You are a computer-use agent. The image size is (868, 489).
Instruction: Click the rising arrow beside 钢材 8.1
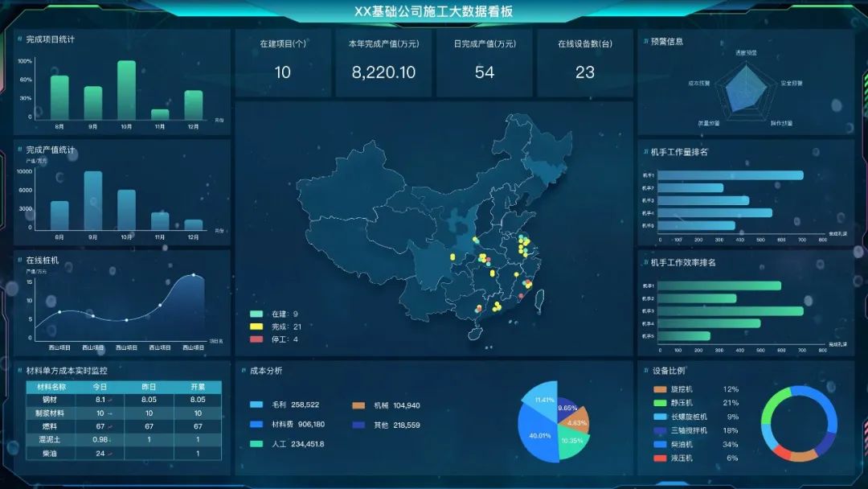coord(111,400)
